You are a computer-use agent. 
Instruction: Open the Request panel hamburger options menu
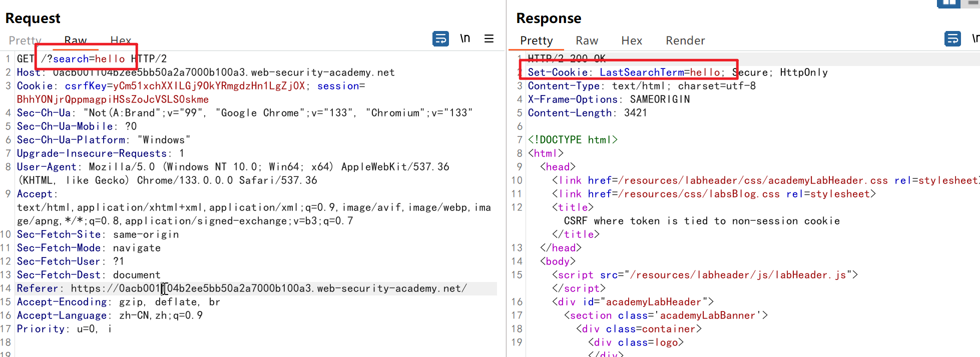(x=489, y=38)
